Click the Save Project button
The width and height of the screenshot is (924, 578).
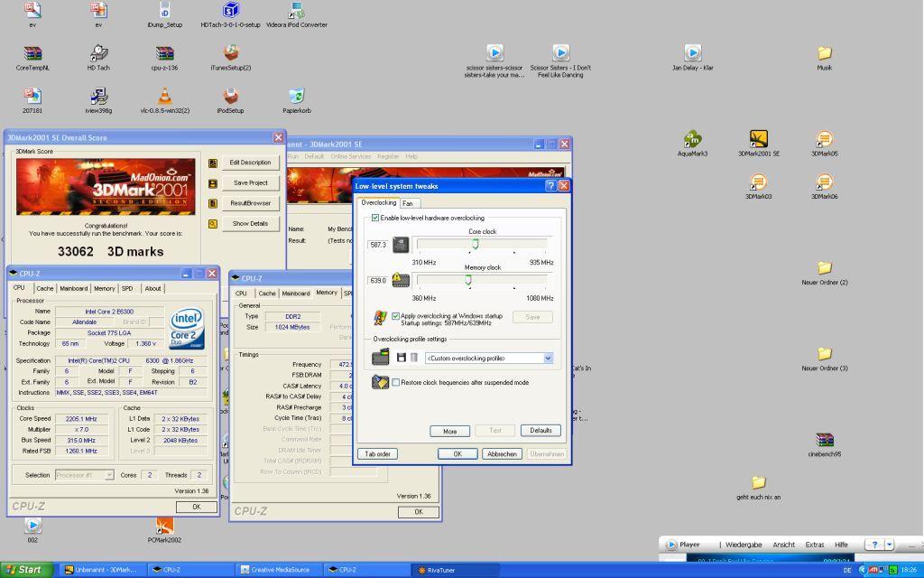(x=251, y=182)
